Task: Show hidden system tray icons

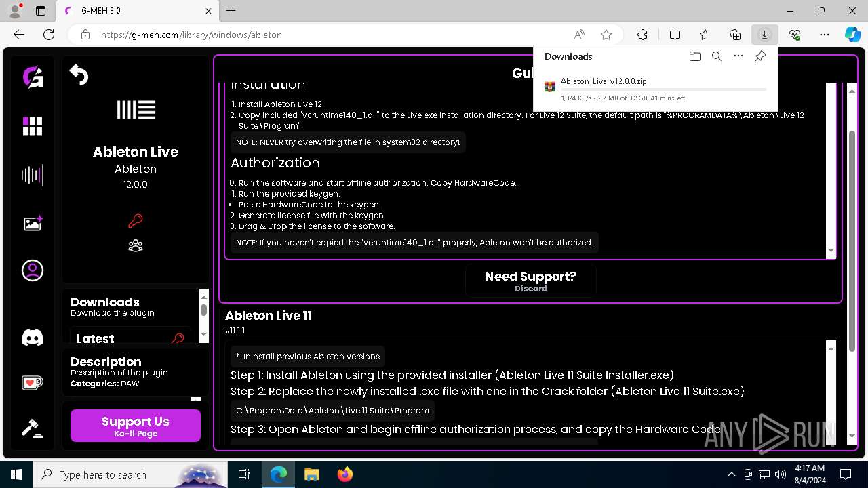Action: (731, 474)
